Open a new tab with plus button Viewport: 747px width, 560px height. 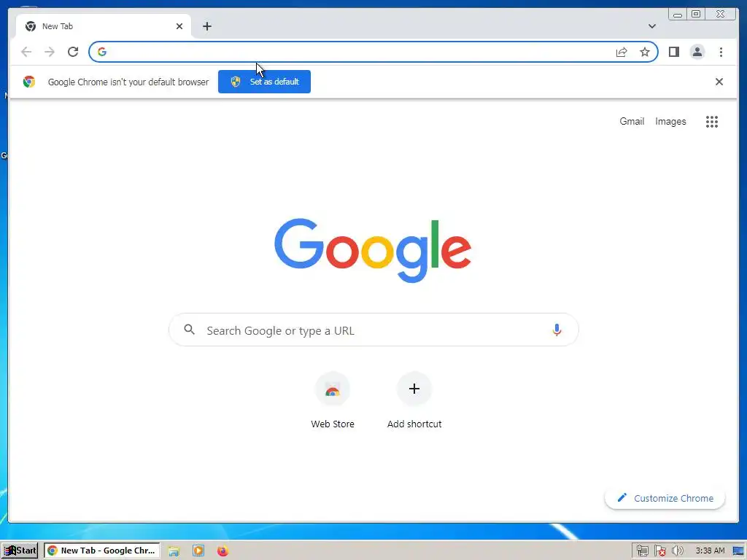(206, 26)
